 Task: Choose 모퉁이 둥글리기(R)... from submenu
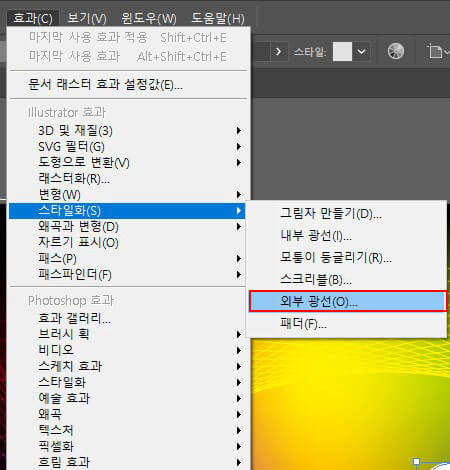pos(347,258)
